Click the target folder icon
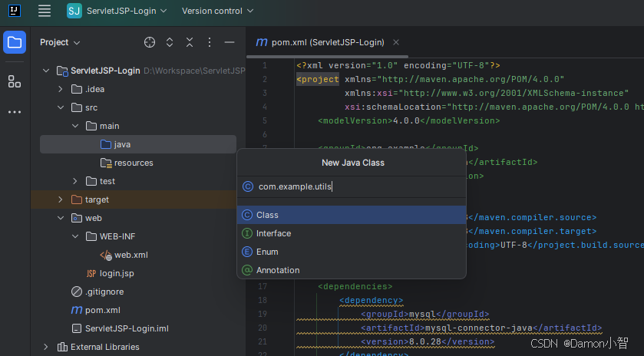Screen dimensions: 644x356 77,199
